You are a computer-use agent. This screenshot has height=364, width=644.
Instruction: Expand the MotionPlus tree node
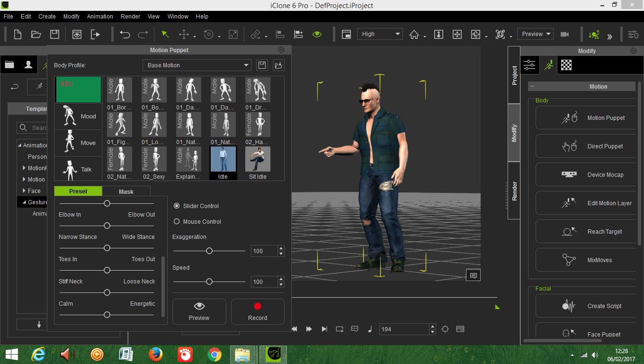[24, 168]
